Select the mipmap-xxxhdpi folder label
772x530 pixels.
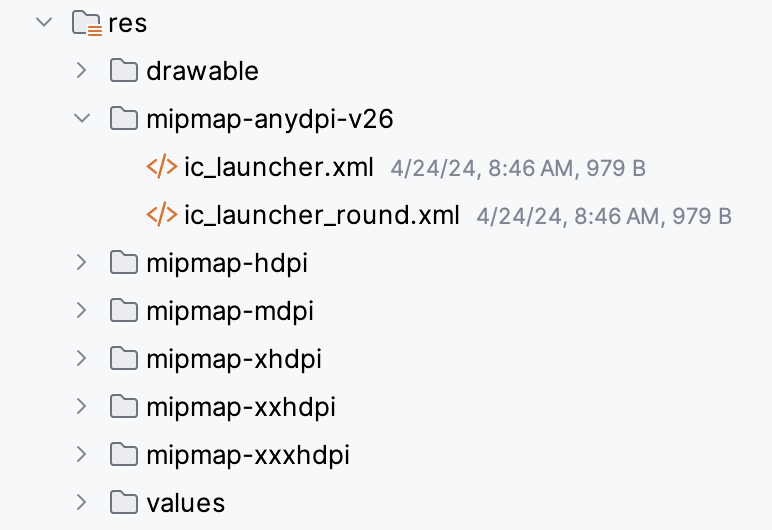tap(248, 455)
